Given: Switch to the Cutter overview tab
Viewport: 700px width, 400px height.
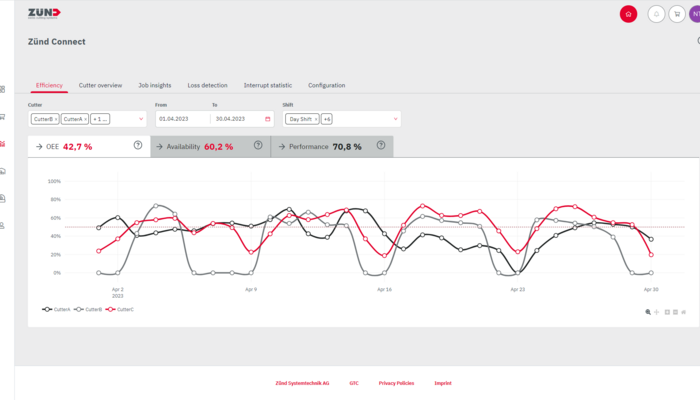Looking at the screenshot, I should coord(100,85).
